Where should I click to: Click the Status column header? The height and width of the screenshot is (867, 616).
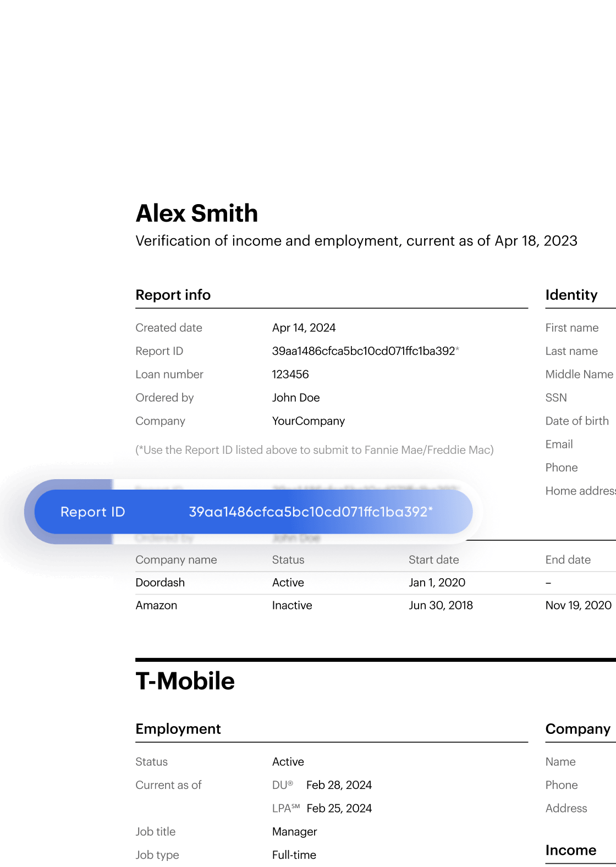click(x=288, y=559)
